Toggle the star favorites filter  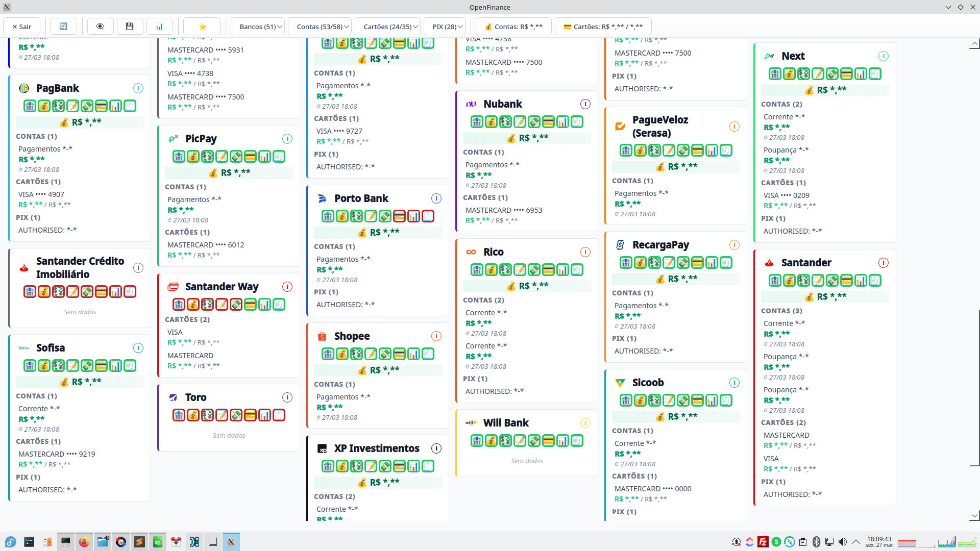(x=202, y=27)
